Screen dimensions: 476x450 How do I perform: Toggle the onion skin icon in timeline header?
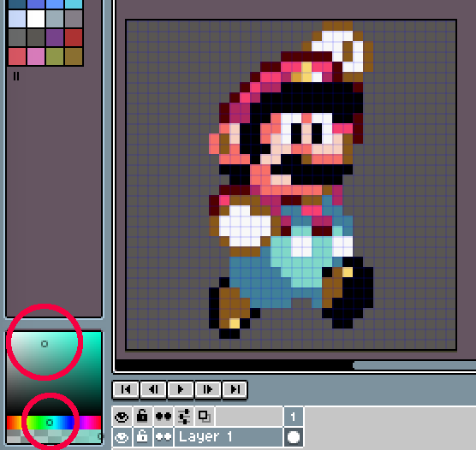point(204,417)
